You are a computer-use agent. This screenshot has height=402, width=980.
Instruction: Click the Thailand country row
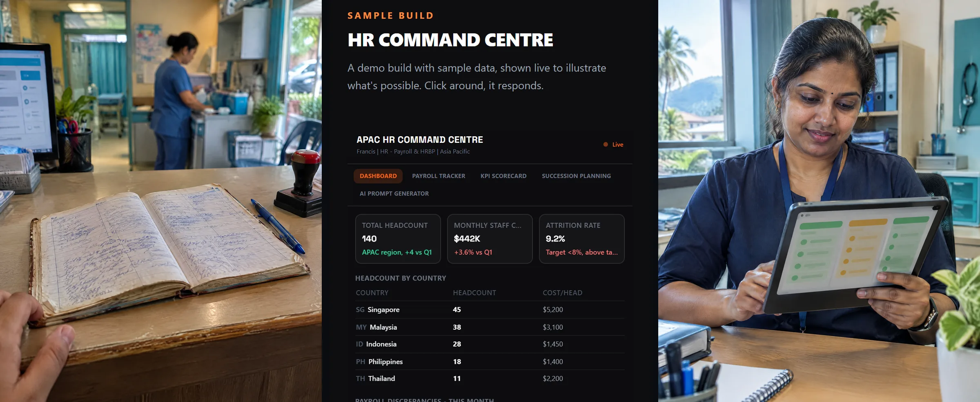(490, 379)
